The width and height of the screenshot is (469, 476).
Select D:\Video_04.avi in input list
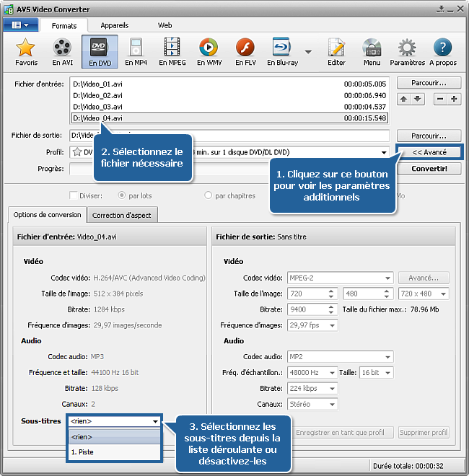(x=229, y=118)
